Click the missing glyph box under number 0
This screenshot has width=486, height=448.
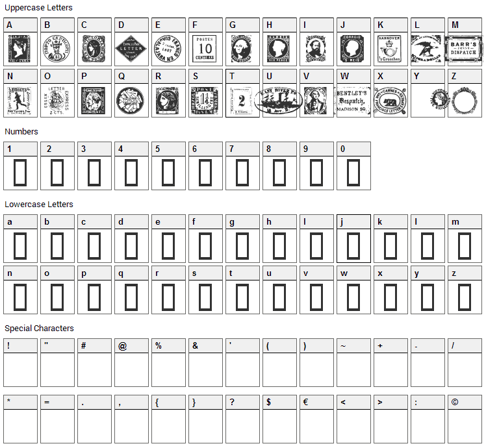(x=353, y=173)
